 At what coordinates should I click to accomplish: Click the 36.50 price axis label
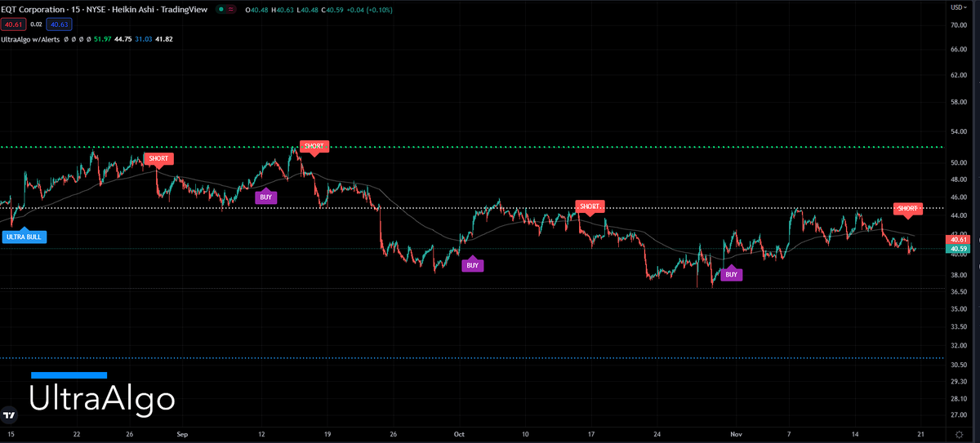tap(959, 292)
